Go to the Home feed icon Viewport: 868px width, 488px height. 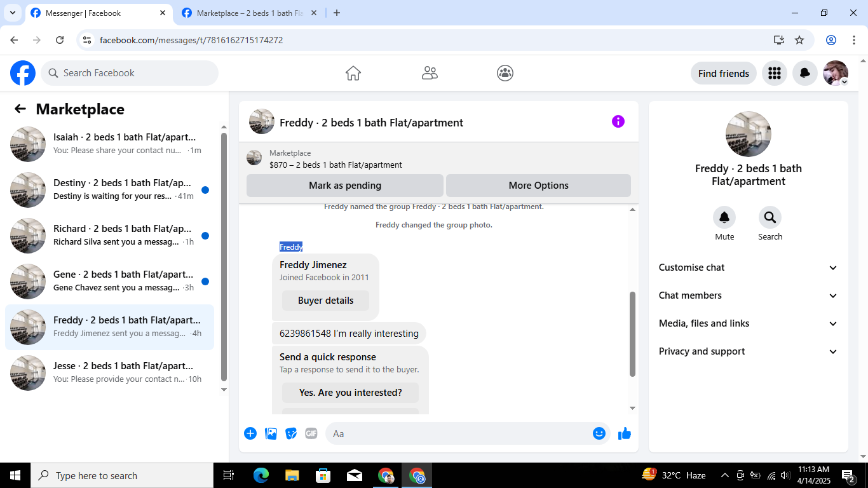point(353,73)
